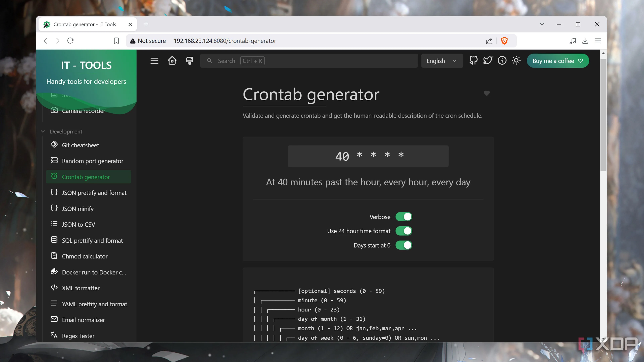This screenshot has height=362, width=644.
Task: Toggle the sidebar with hamburger menu icon
Action: (154, 61)
